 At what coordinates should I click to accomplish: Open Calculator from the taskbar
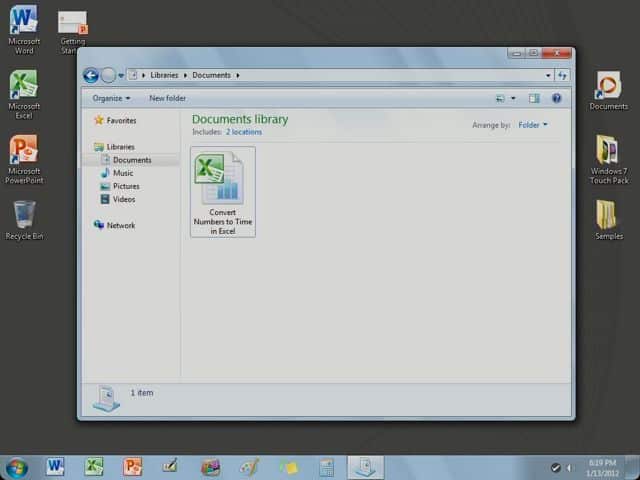pyautogui.click(x=327, y=467)
